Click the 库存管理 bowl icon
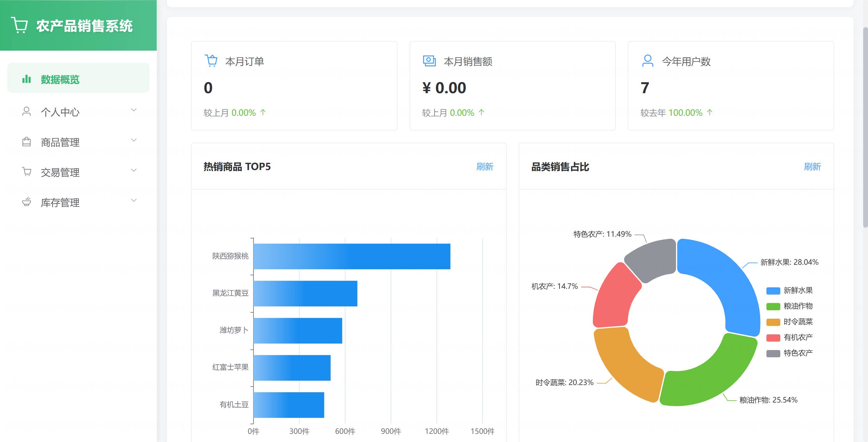 (x=26, y=202)
